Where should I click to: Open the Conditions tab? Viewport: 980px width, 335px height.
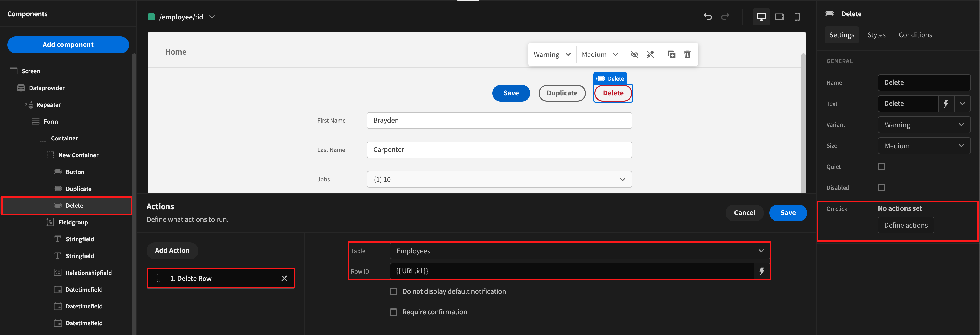click(915, 35)
